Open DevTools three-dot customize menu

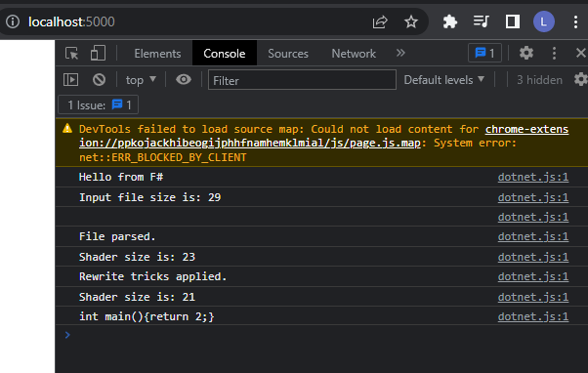(554, 53)
